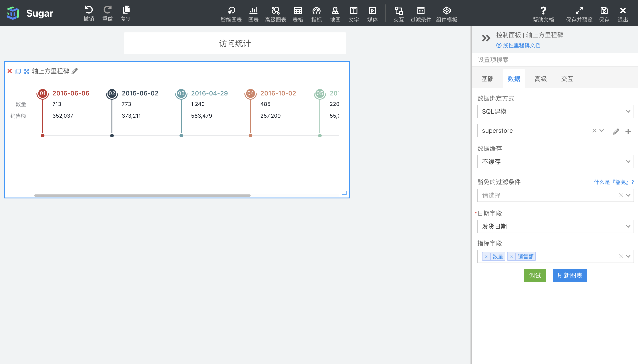Open the Smart Chart (智能图表) tool
The width and height of the screenshot is (638, 364).
click(231, 10)
